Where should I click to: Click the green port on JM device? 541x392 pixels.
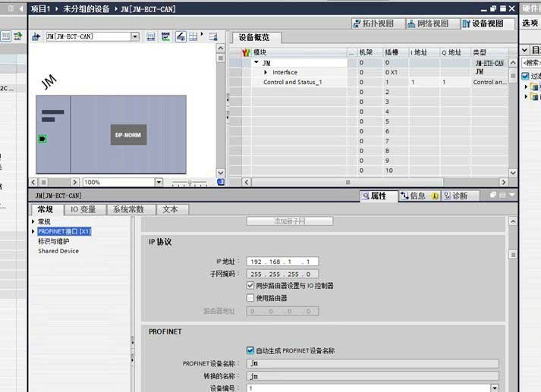(x=42, y=139)
